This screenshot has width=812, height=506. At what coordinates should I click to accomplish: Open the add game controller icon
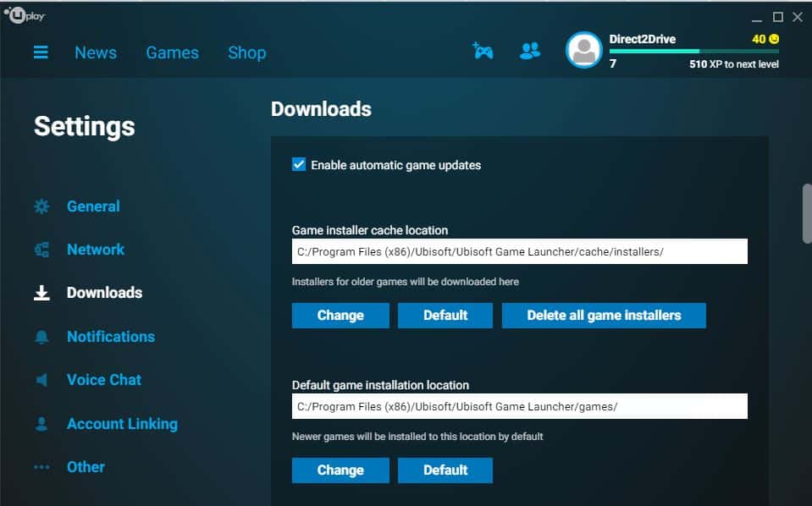pyautogui.click(x=483, y=51)
